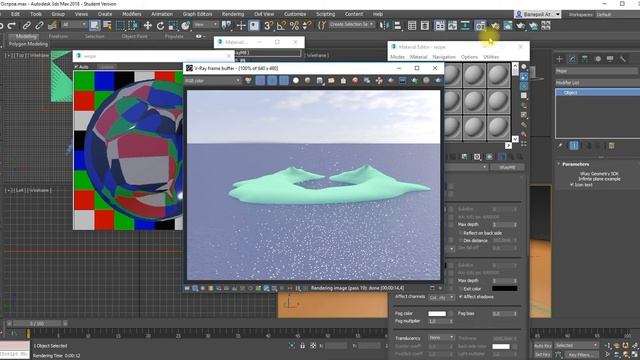Open the Rendering menu

pos(233,14)
